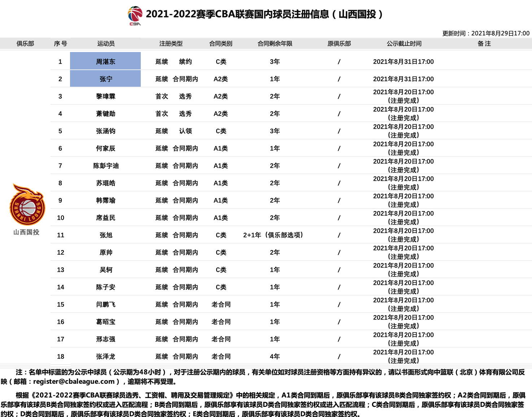Screen dimensions: 532x417
Task: Click the 注册类型 column header
Action: click(171, 43)
